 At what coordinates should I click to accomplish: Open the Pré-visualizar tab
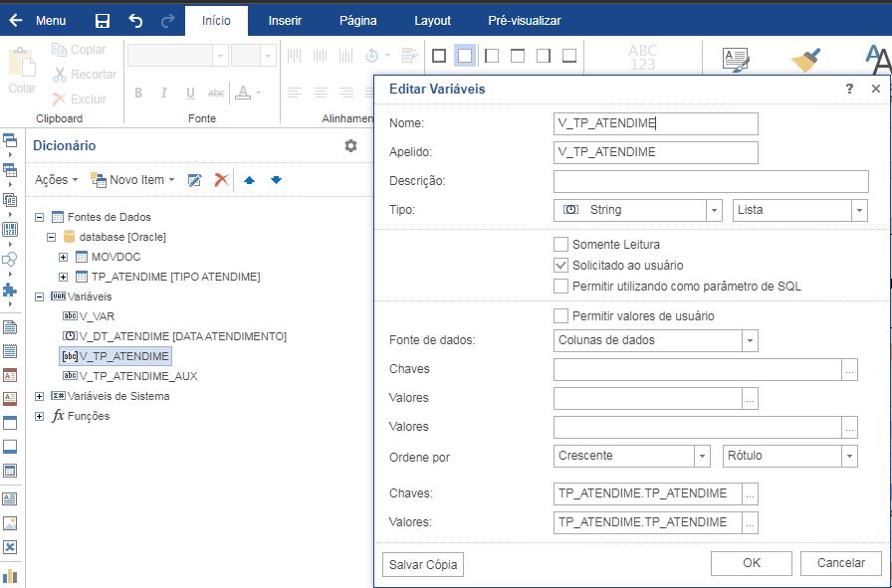[525, 21]
